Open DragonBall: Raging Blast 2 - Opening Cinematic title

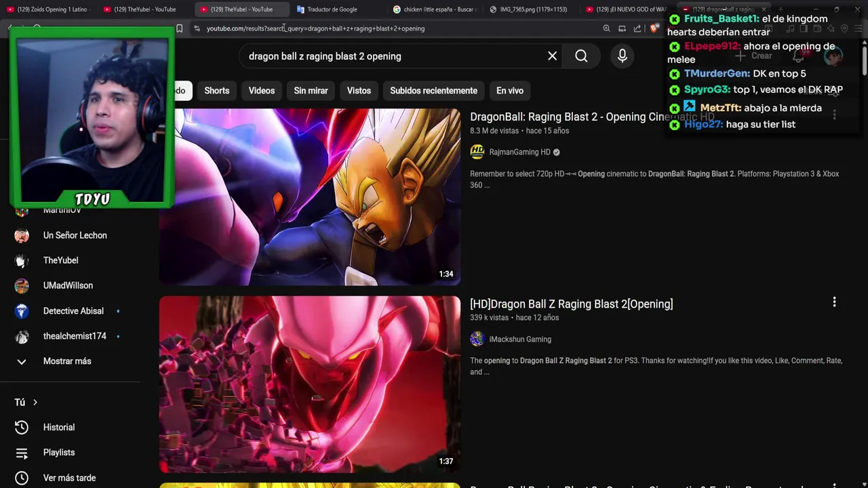592,117
